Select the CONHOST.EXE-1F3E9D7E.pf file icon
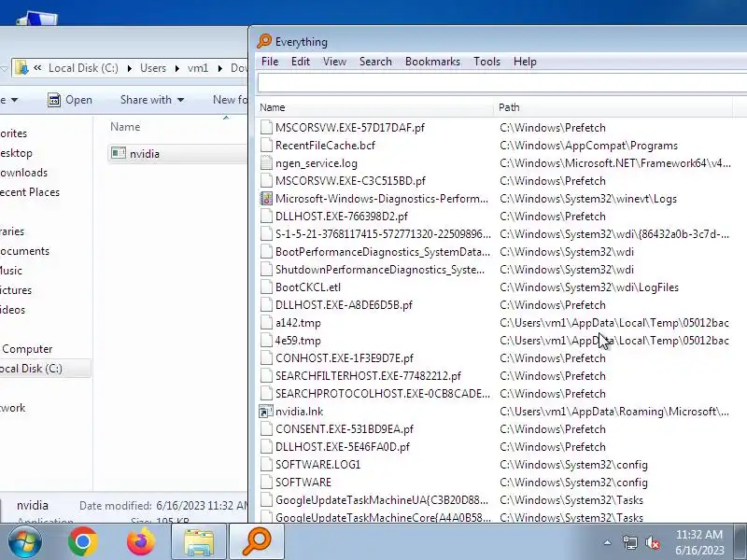 point(266,358)
